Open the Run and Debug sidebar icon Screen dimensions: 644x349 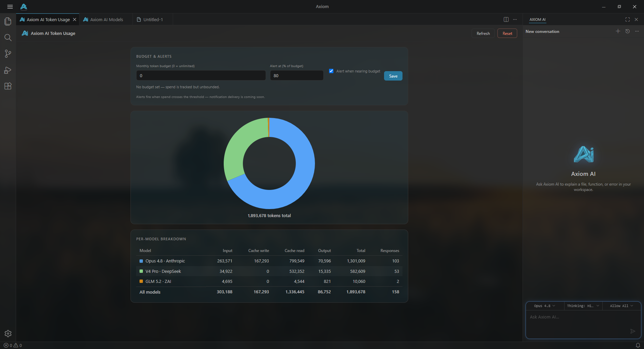click(8, 70)
